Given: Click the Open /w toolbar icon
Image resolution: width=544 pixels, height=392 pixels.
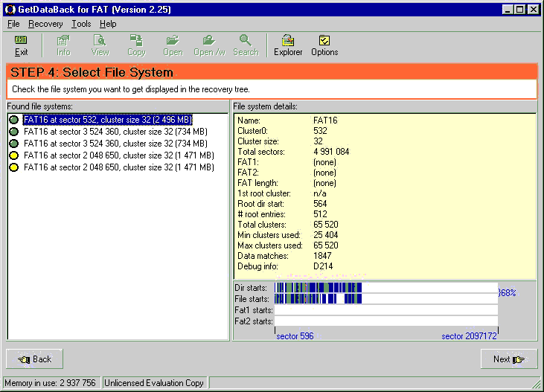Looking at the screenshot, I should [209, 45].
